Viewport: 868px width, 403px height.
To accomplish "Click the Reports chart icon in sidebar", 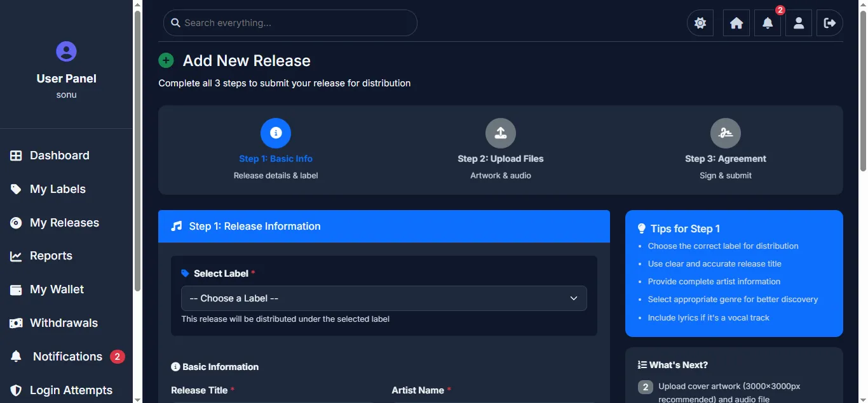I will pyautogui.click(x=16, y=256).
